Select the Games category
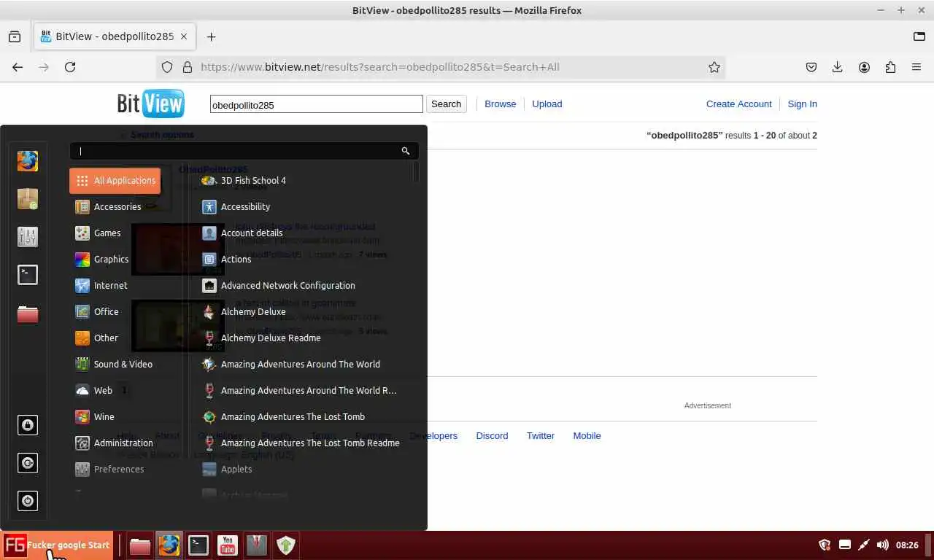This screenshot has height=560, width=934. [x=115, y=233]
